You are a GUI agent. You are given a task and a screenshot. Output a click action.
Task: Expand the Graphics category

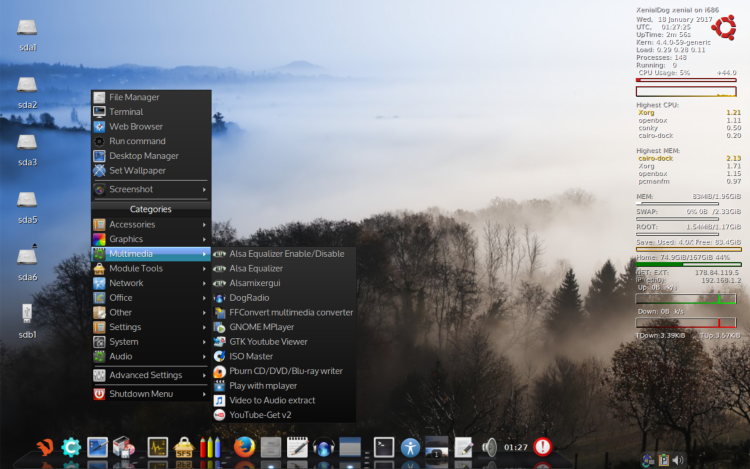151,239
